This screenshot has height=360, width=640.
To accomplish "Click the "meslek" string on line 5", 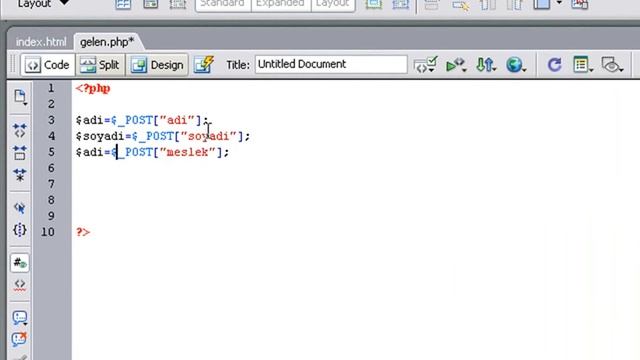I will [x=188, y=152].
